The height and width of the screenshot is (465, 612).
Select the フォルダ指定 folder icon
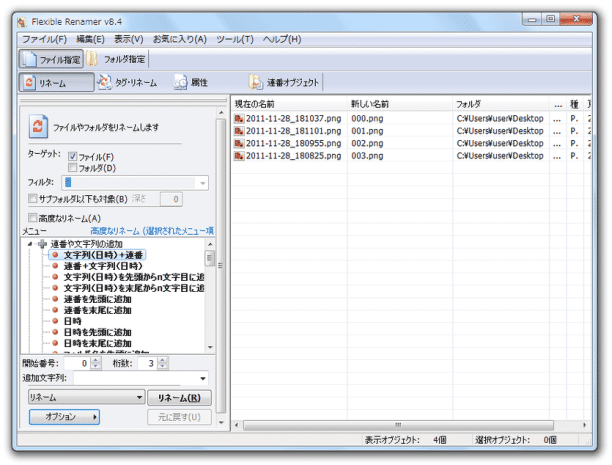(92, 59)
